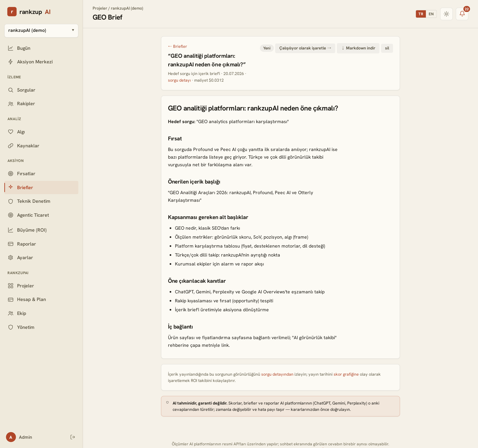478x448 pixels.
Task: Click the Kaynaklar link icon
Action: [11, 146]
